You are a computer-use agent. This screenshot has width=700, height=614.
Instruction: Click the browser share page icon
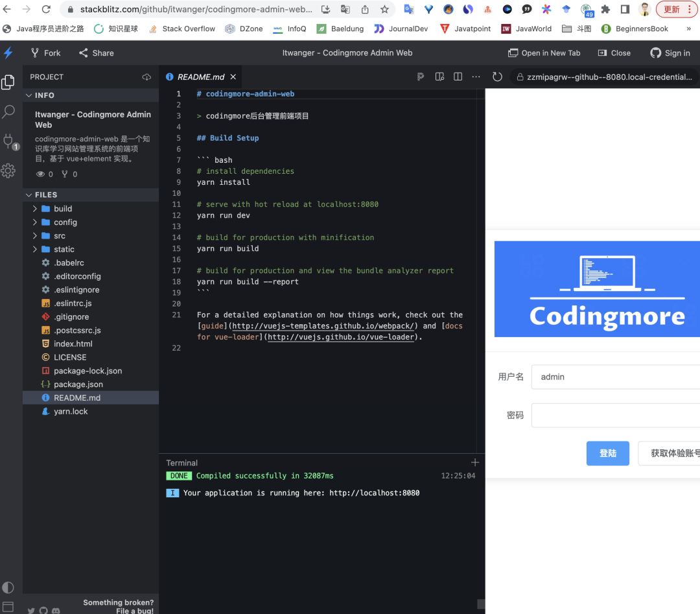pos(365,9)
